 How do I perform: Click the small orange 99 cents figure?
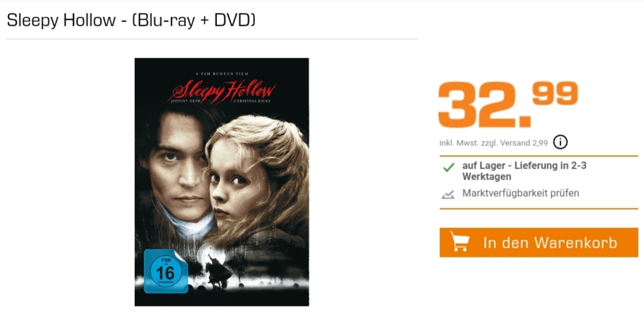pyautogui.click(x=555, y=93)
